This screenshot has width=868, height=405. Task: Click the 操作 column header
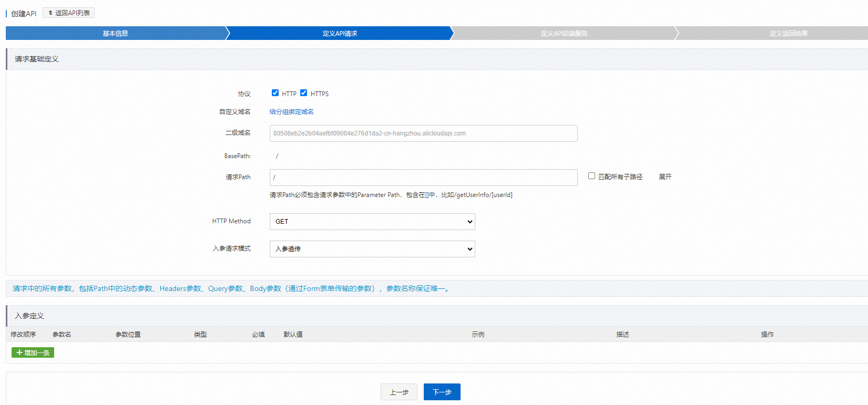[x=768, y=334]
